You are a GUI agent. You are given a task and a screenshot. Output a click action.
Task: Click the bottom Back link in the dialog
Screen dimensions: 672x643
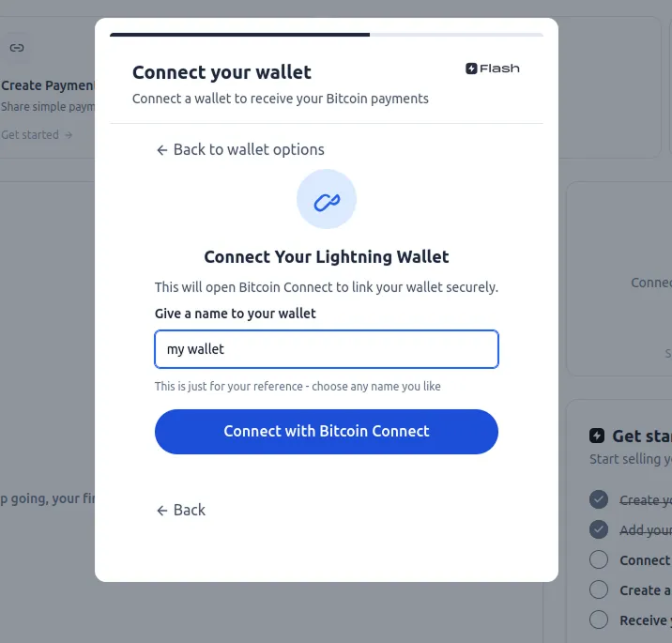[x=181, y=510]
